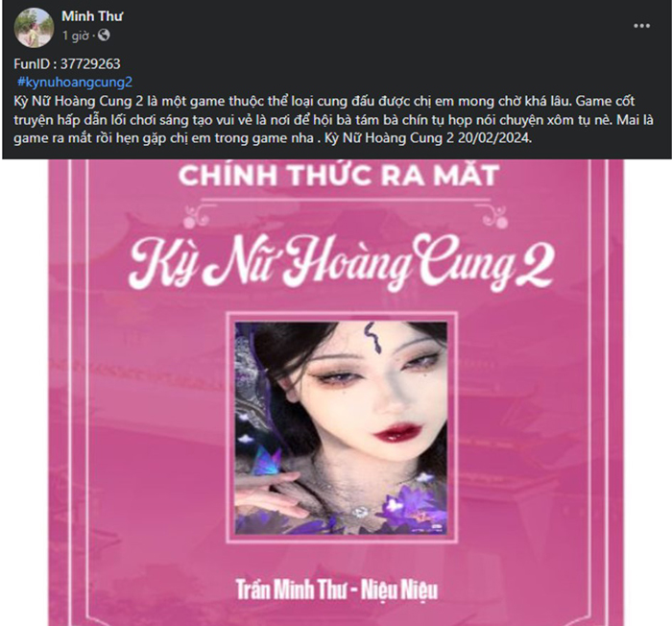Open the pink game poster image
The height and width of the screenshot is (626, 672).
tap(336, 393)
